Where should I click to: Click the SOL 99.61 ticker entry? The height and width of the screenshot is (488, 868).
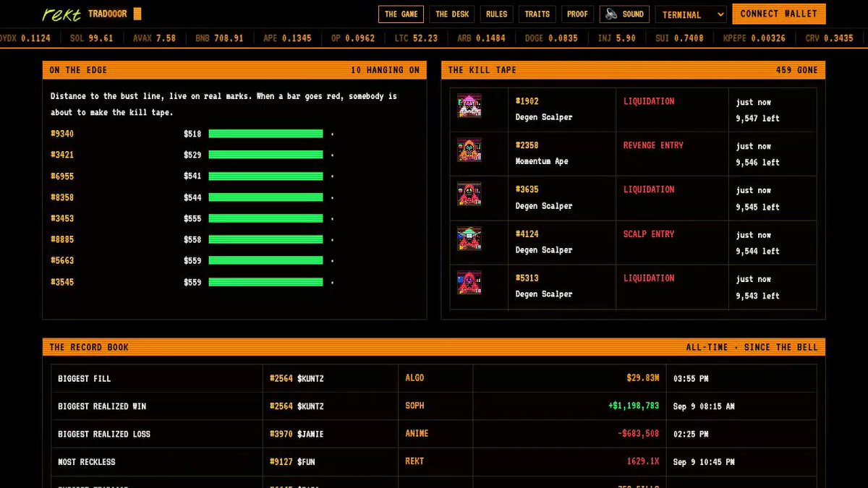92,38
